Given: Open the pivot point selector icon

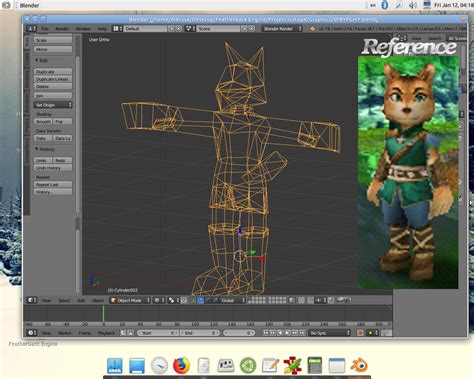Looking at the screenshot, I should (x=174, y=300).
